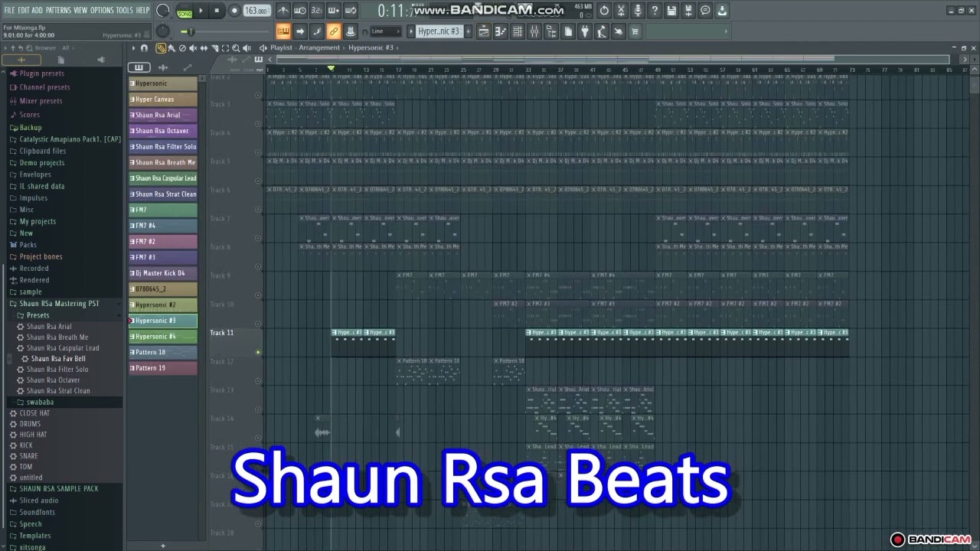The height and width of the screenshot is (551, 980).
Task: Pick the Zoom tool in playlist toolbar
Action: (x=236, y=48)
